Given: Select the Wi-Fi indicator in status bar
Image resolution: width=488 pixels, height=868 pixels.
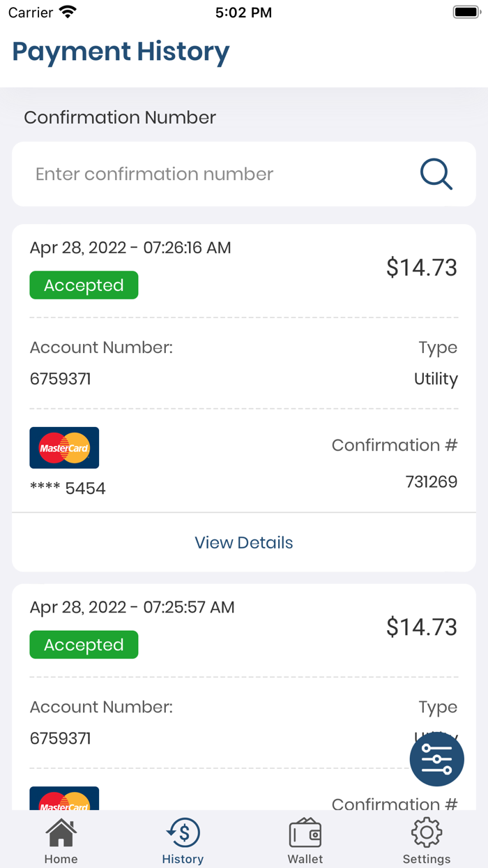Looking at the screenshot, I should click(66, 11).
